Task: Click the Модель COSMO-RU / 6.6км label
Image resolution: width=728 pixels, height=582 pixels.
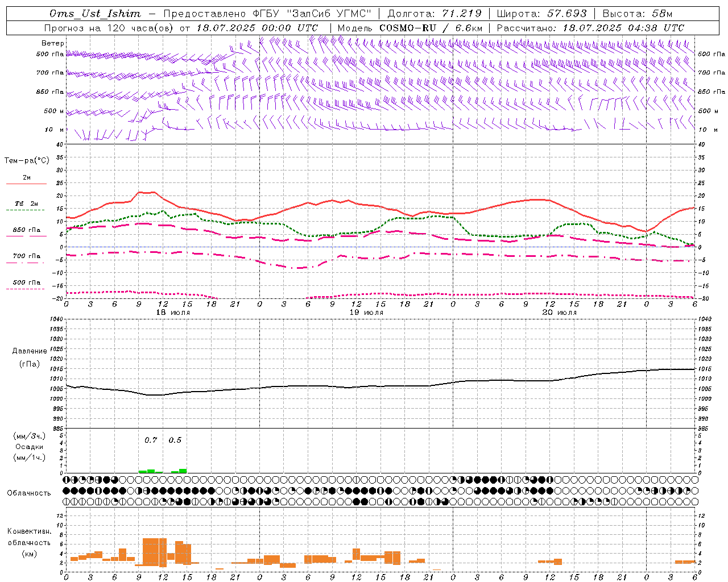Action: [x=410, y=28]
